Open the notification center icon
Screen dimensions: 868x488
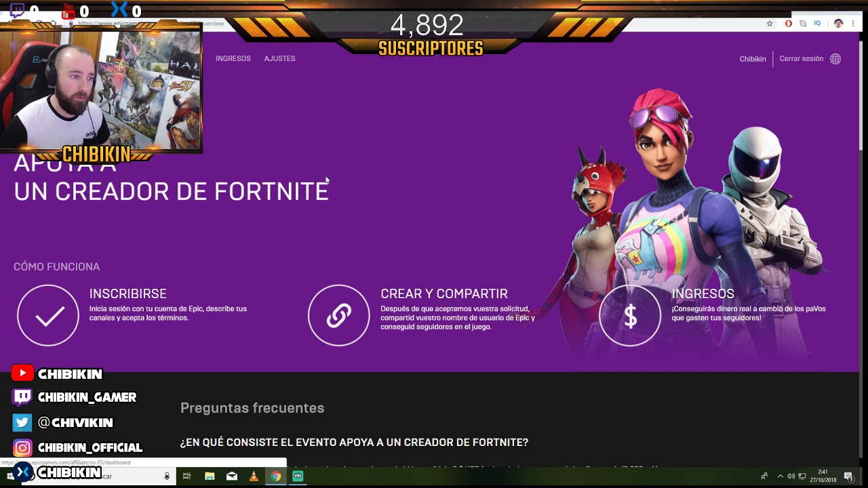(848, 476)
